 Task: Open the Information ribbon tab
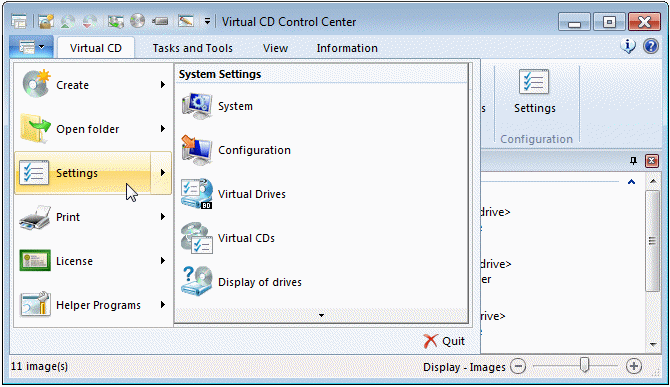347,48
